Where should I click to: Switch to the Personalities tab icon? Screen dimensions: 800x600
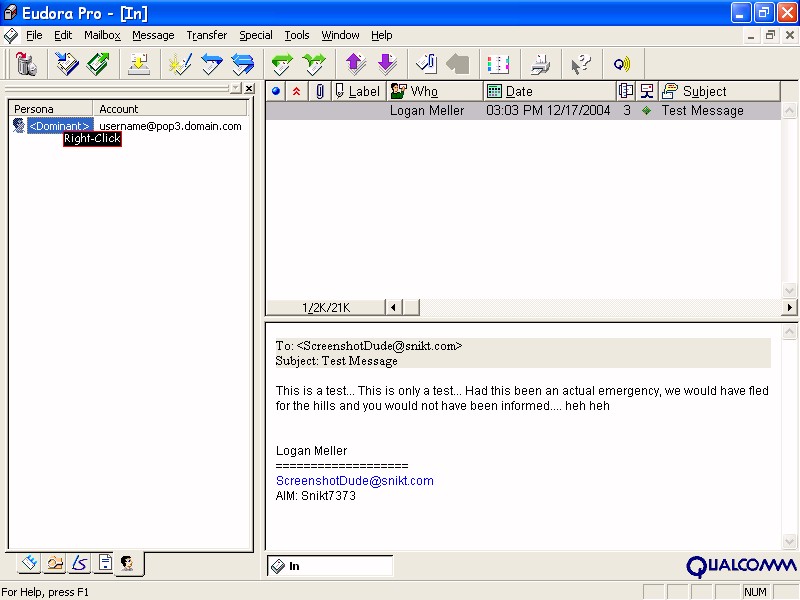[128, 563]
